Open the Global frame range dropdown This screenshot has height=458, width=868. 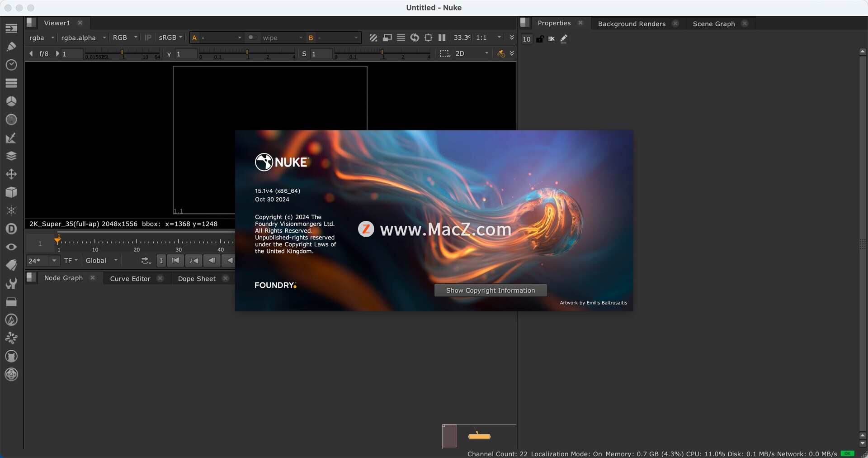[x=102, y=261]
